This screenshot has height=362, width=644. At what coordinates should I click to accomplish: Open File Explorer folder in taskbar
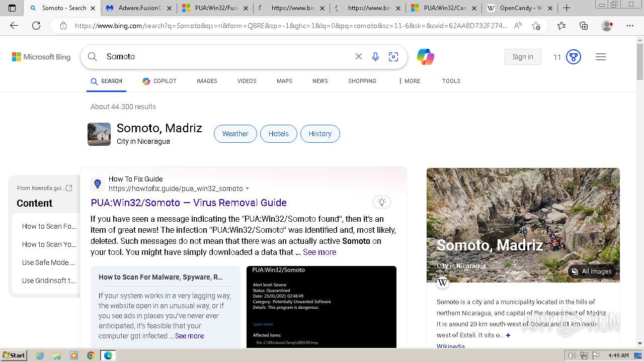(x=57, y=355)
